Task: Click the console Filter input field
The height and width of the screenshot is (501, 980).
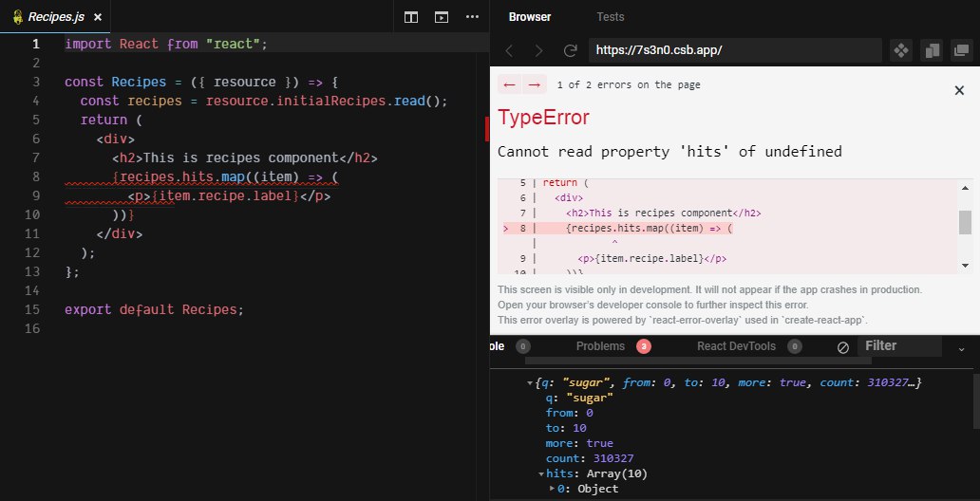Action: click(x=899, y=346)
